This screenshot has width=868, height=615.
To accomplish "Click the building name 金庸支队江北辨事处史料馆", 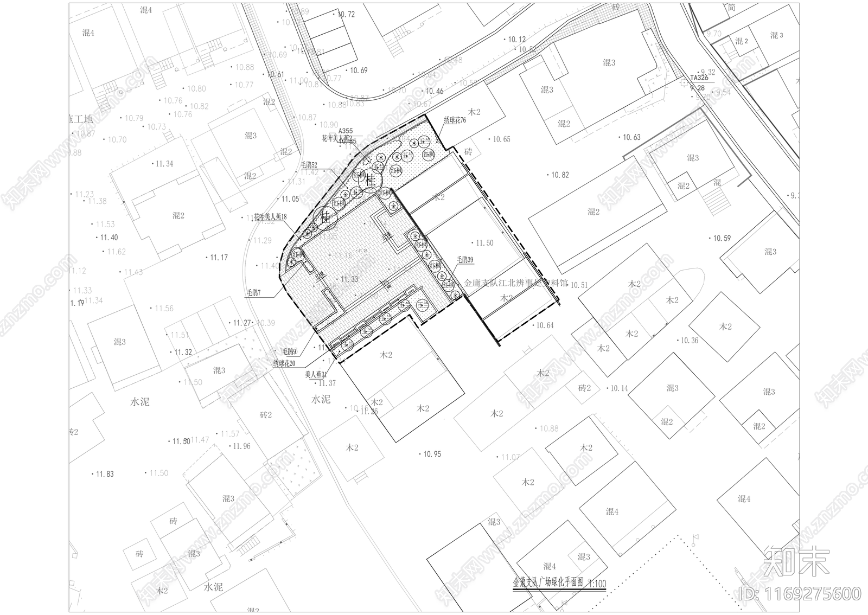I will pos(516,283).
